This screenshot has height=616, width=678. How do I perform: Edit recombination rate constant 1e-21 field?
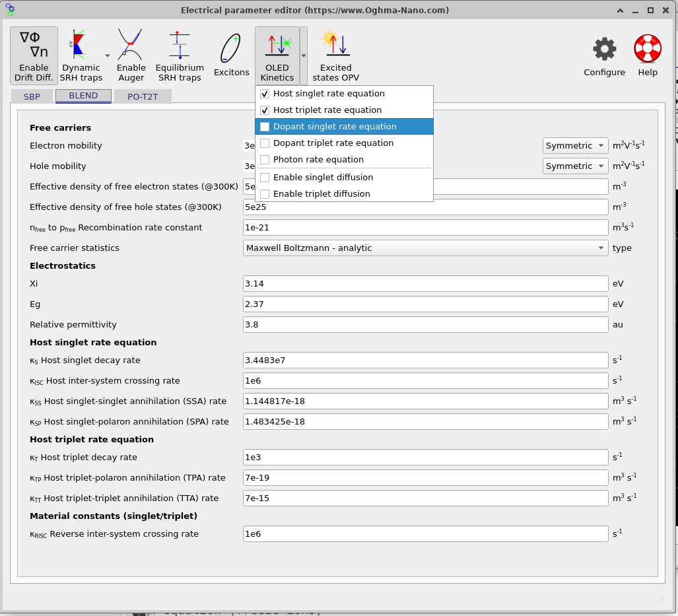pyautogui.click(x=425, y=228)
